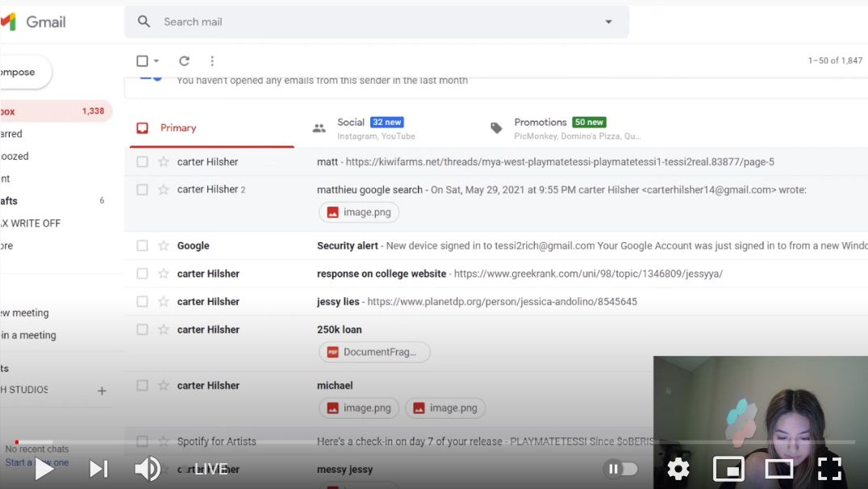Screen dimensions: 868x489
Task: Star the 'response on college website' email
Action: (x=163, y=274)
